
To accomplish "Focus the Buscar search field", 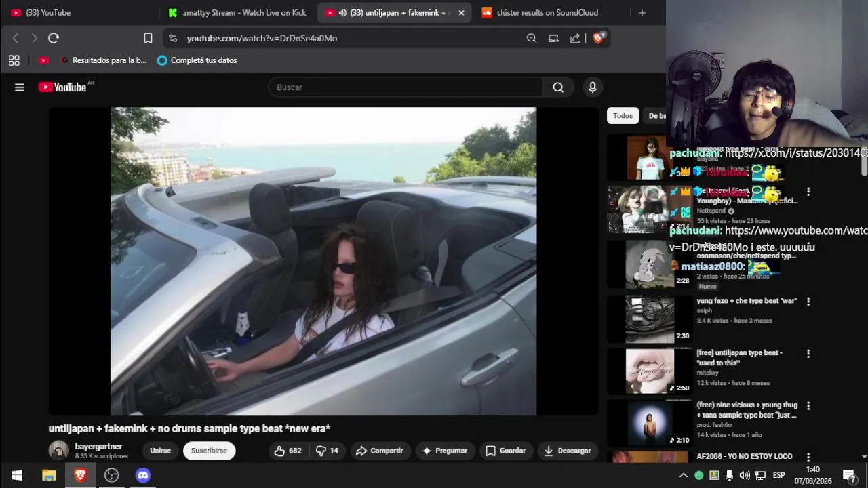I will pos(405,87).
